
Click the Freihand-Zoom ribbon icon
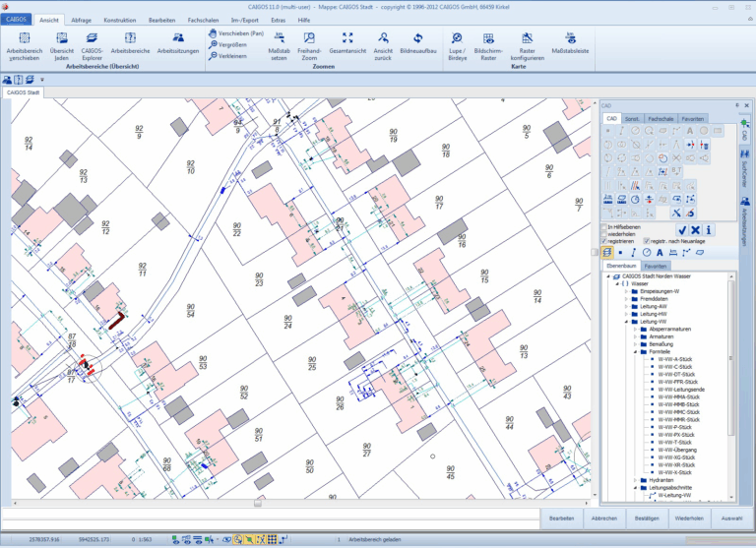point(310,38)
